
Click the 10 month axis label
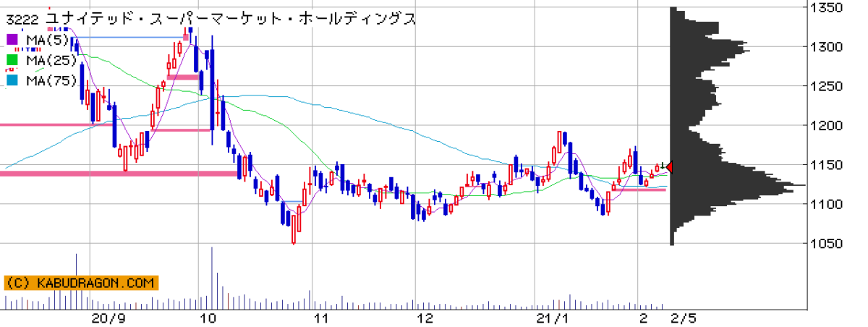click(x=208, y=318)
